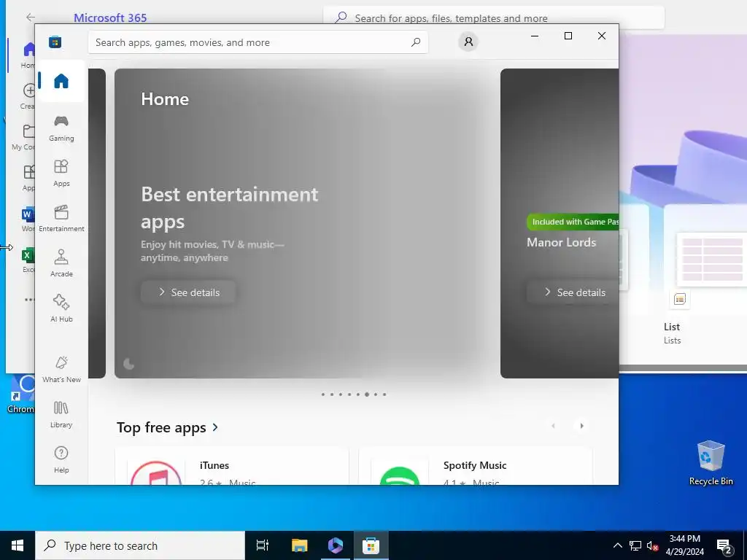Open What's New in Store sidebar
This screenshot has height=560, width=747.
click(61, 370)
